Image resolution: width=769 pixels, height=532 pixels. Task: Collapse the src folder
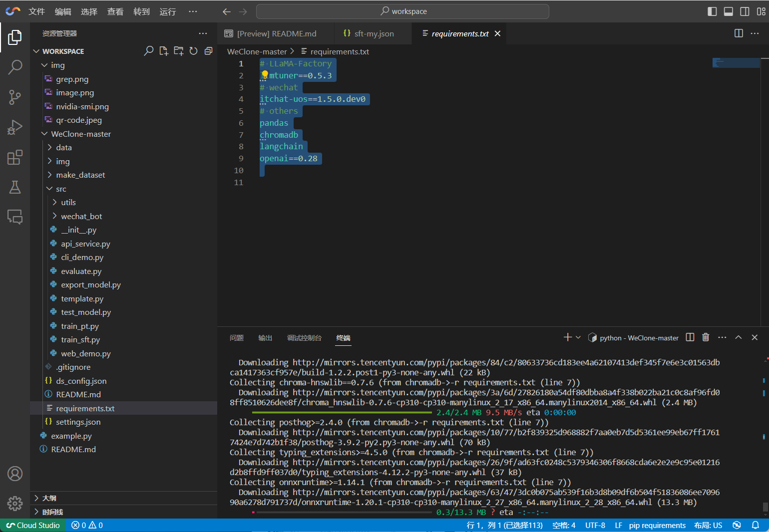pos(60,189)
